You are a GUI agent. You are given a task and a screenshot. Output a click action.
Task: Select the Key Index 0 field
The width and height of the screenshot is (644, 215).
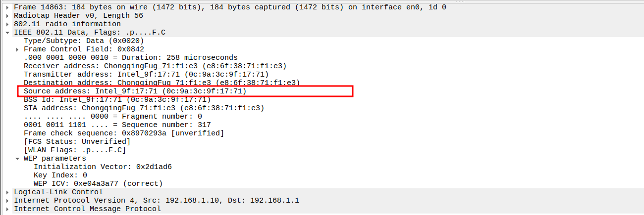pos(60,175)
